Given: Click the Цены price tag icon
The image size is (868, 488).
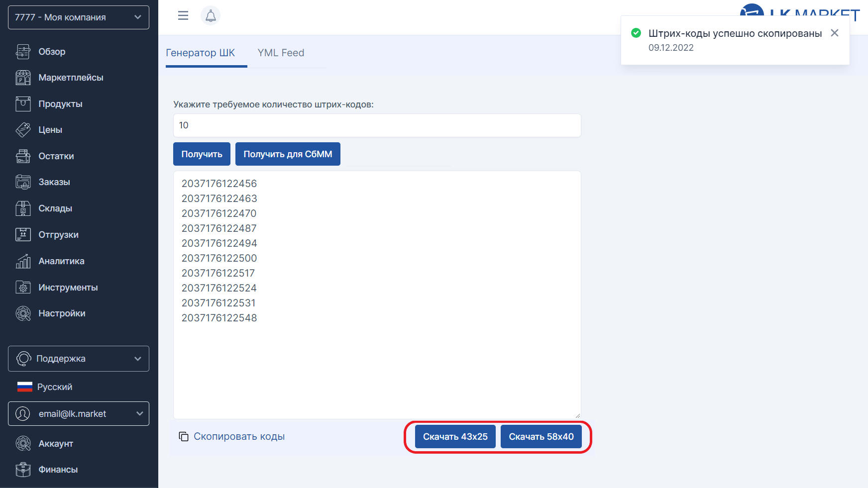Looking at the screenshot, I should [23, 130].
